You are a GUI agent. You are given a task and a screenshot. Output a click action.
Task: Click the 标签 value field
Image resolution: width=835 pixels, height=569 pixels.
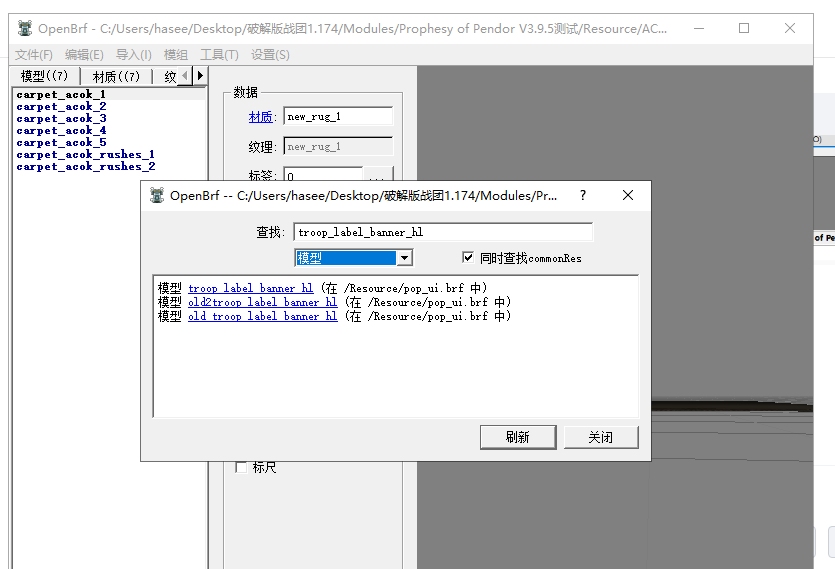323,175
